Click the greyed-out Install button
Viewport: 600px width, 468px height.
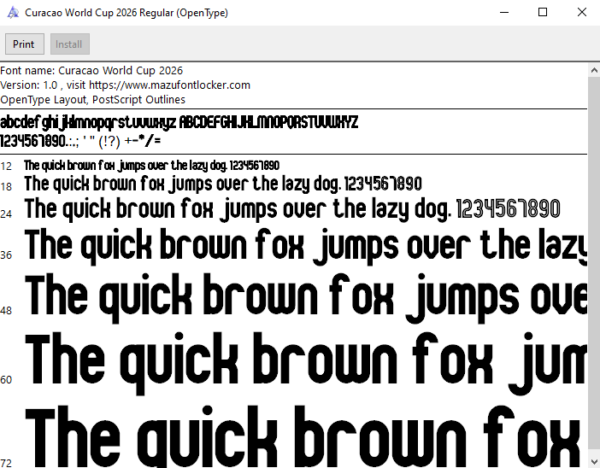(70, 44)
